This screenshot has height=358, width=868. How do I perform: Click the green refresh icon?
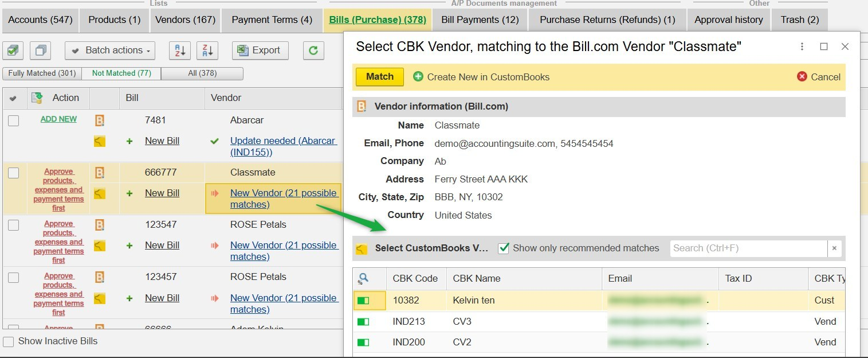(x=313, y=50)
